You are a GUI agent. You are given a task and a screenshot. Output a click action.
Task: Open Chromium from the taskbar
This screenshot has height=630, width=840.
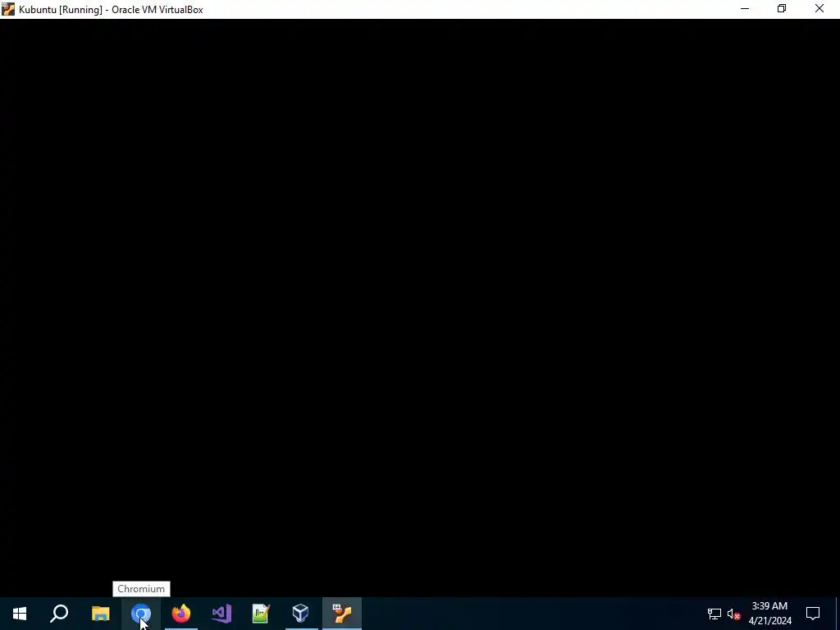[x=141, y=614]
